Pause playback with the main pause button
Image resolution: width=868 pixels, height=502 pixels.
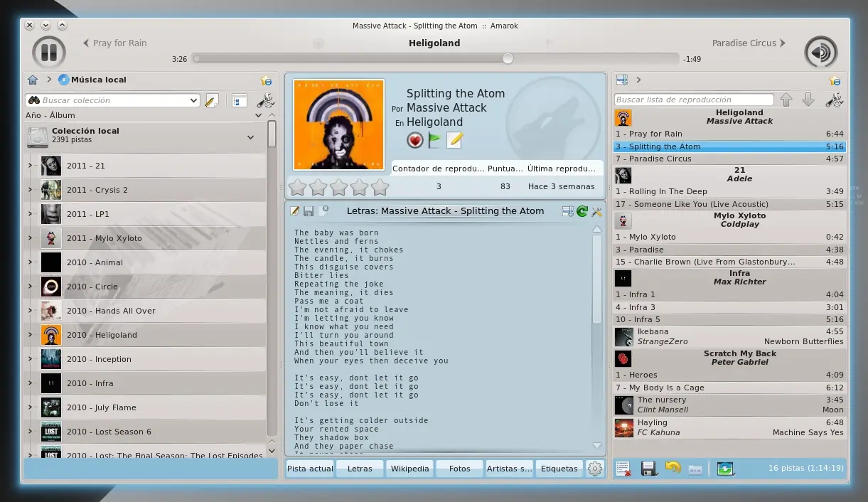point(49,52)
